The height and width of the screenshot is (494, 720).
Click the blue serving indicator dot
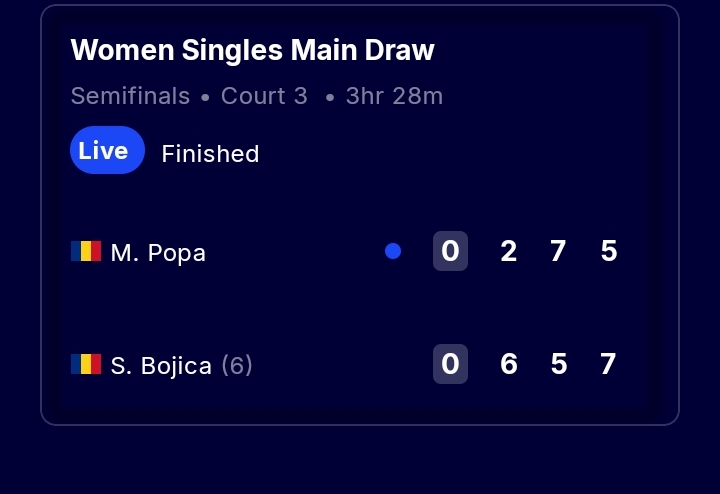pyautogui.click(x=393, y=251)
